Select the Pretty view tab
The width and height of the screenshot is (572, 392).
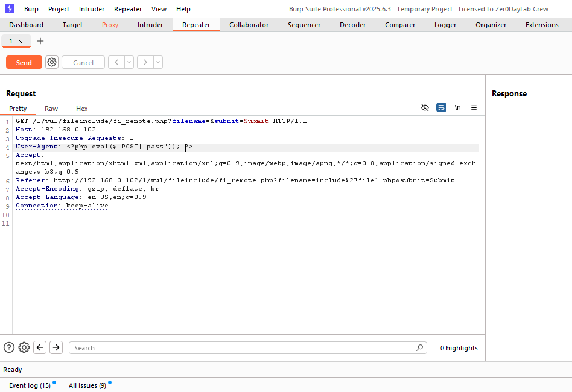tap(18, 109)
